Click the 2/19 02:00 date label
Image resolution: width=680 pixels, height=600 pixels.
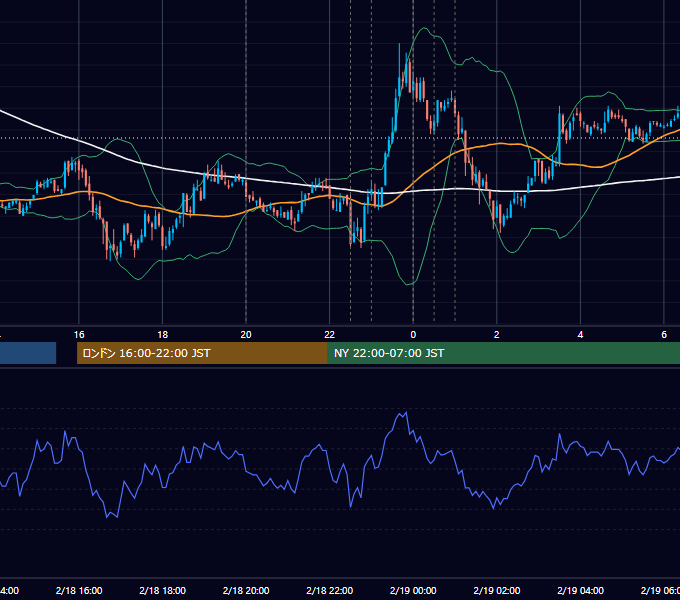coord(497,590)
